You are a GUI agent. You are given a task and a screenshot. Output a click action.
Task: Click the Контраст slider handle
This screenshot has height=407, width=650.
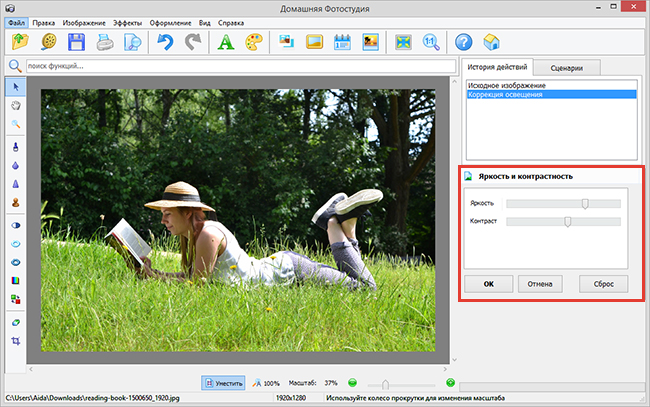(568, 222)
